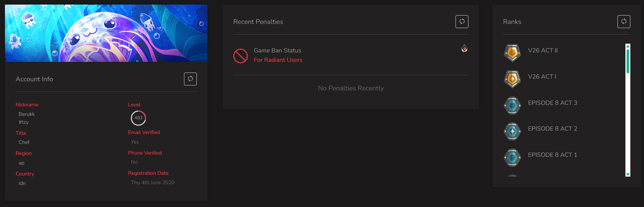Click the Episode 8 Act 1 rank badge
This screenshot has width=644, height=207.
pos(512,157)
